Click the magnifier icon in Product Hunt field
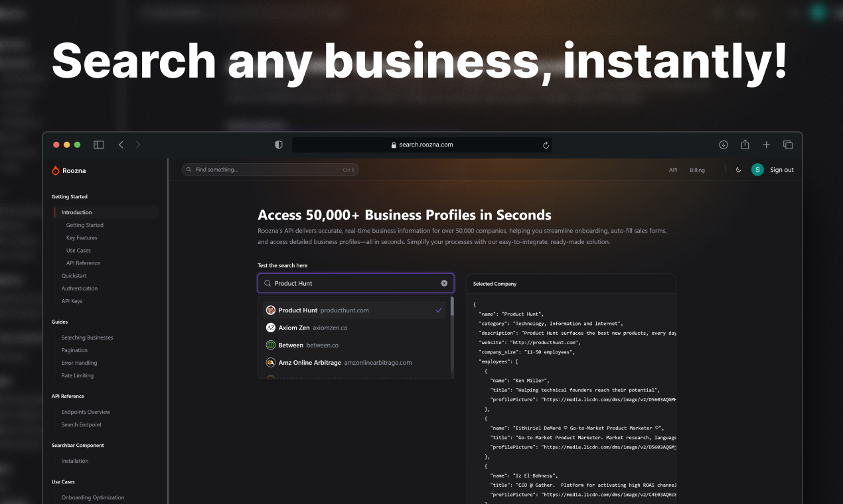843x504 pixels. (x=268, y=283)
